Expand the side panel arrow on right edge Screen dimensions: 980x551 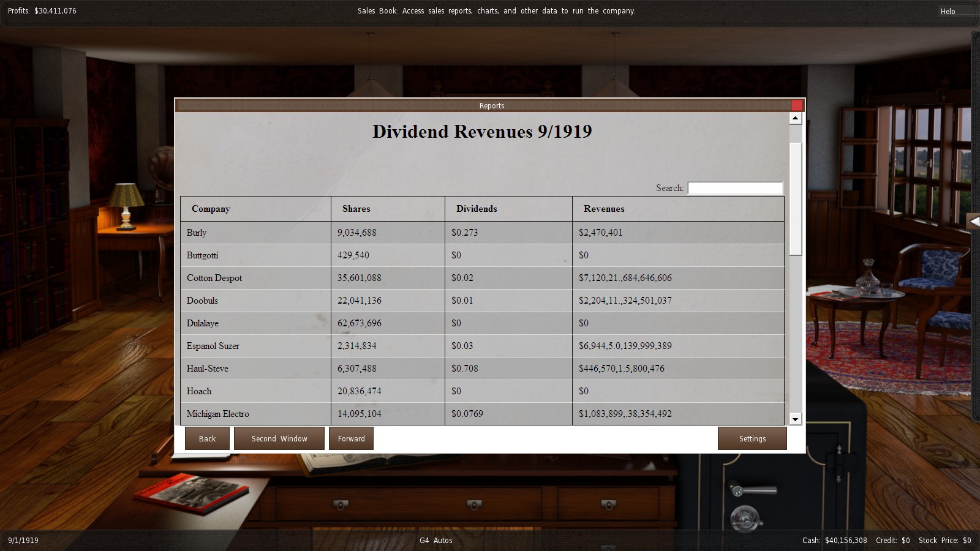click(x=973, y=222)
